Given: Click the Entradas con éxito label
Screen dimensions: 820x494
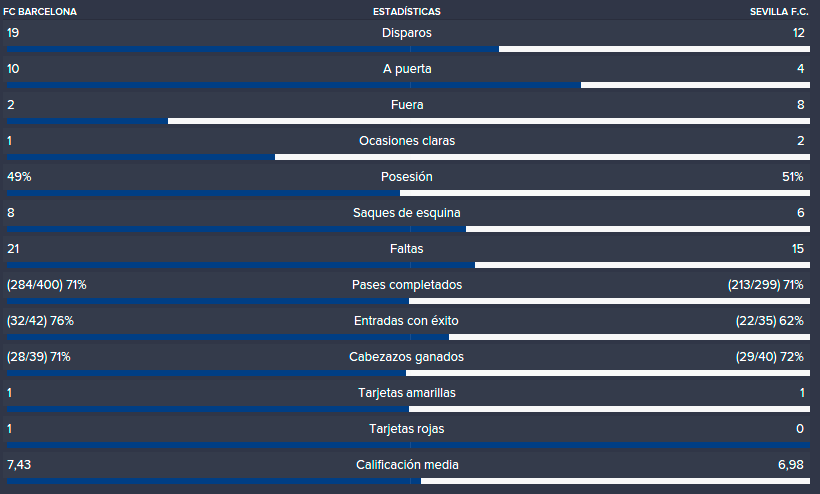Looking at the screenshot, I should pyautogui.click(x=406, y=320).
